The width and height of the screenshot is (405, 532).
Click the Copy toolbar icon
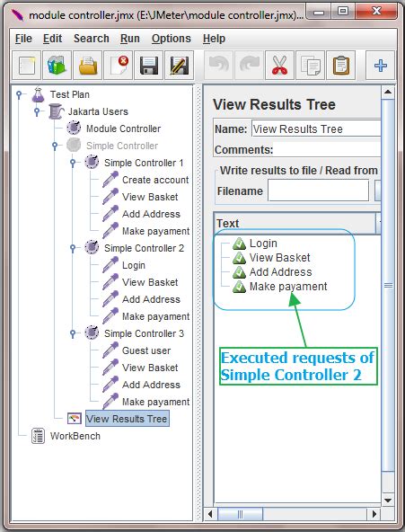click(310, 66)
